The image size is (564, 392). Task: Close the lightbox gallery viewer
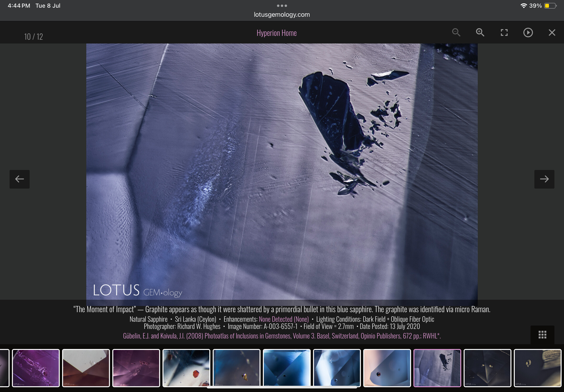pyautogui.click(x=552, y=33)
